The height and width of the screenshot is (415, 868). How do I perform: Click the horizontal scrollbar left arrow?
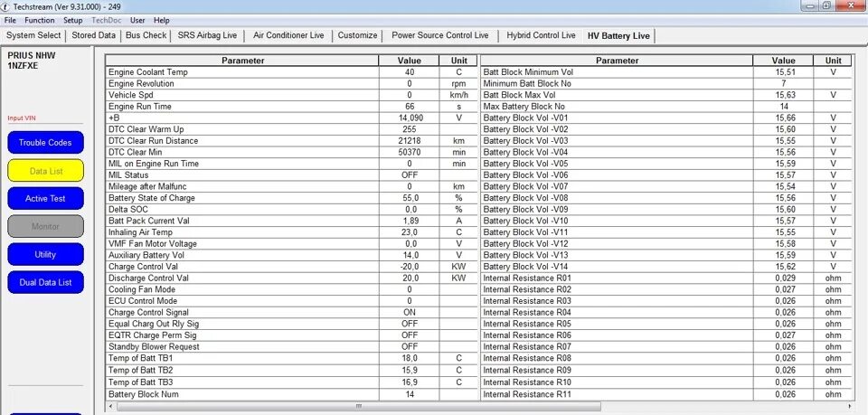tap(110, 407)
